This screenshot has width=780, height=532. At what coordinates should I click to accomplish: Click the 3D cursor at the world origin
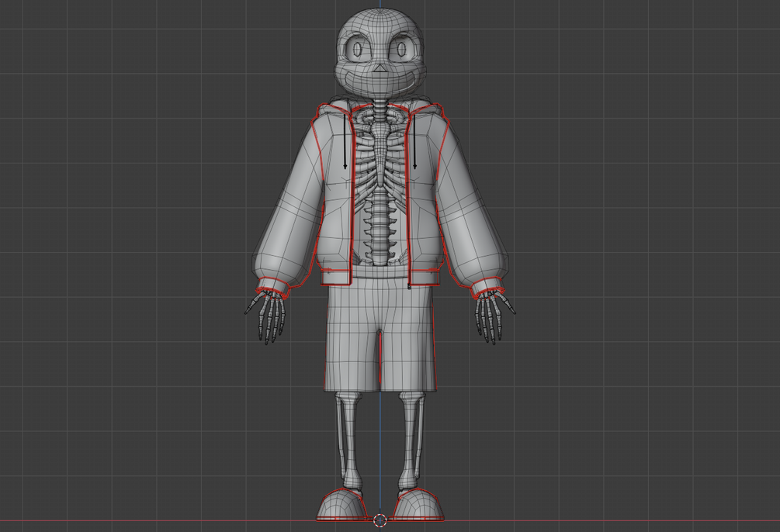coord(380,520)
